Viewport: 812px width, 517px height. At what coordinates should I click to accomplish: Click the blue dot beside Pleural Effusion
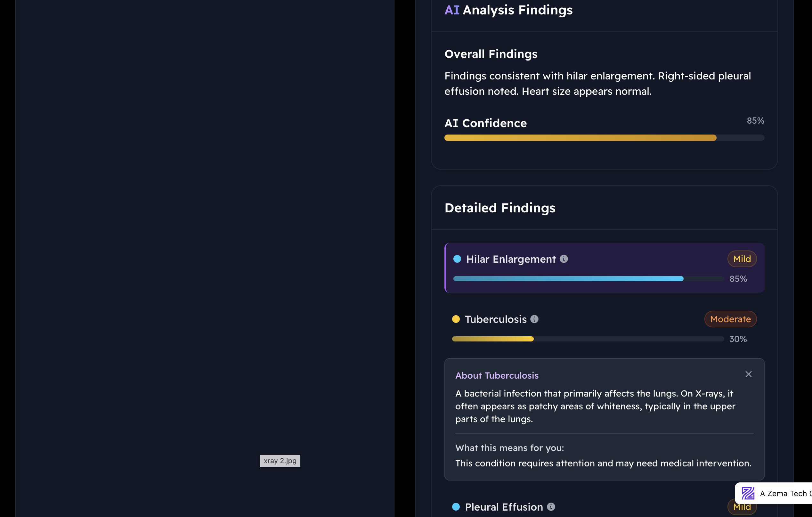coord(456,506)
